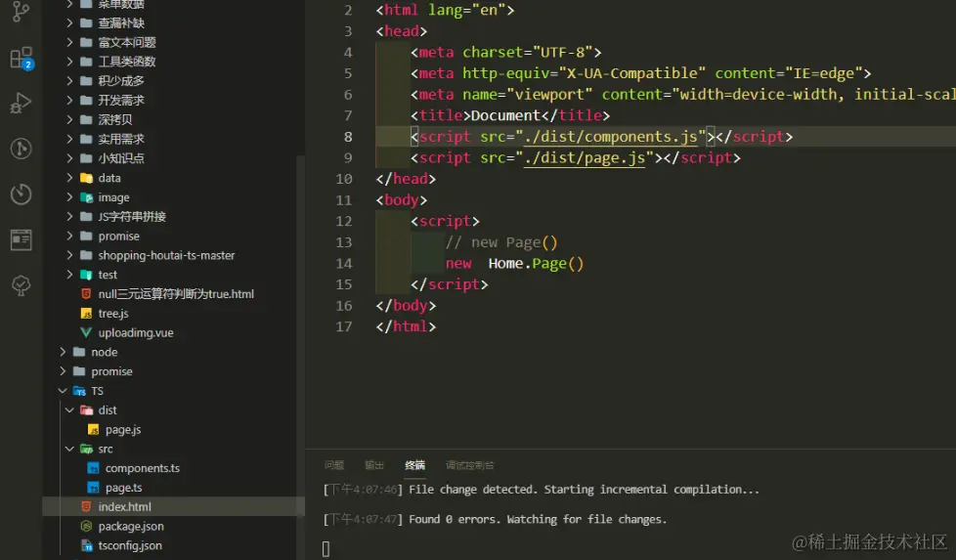Open tree.js file in explorer
The height and width of the screenshot is (560, 956).
pos(173,313)
